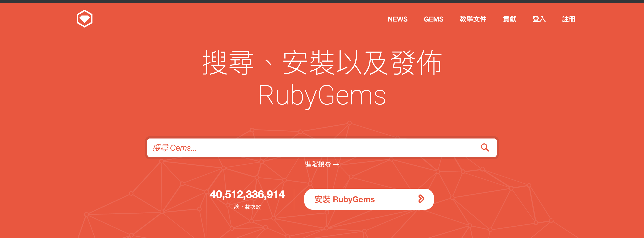Click the 搜尋、安裝以及發佈 heading
This screenshot has width=644, height=238.
[322, 63]
